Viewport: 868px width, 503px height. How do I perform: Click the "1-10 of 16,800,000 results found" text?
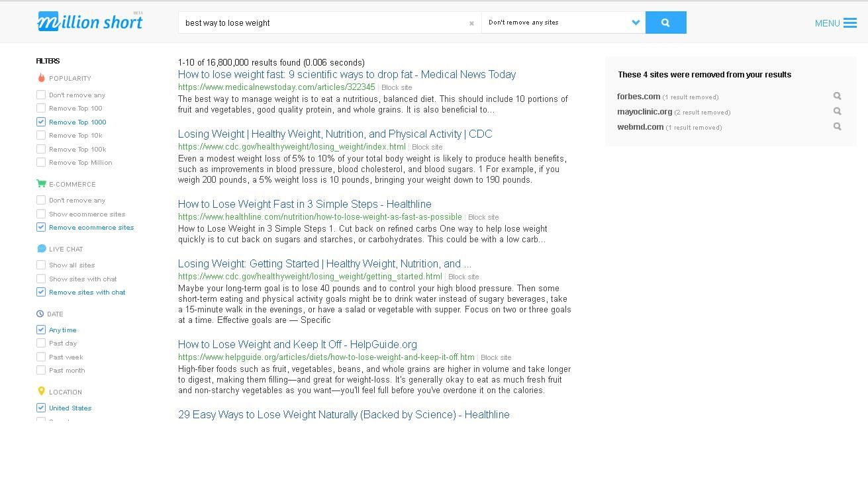click(x=271, y=63)
